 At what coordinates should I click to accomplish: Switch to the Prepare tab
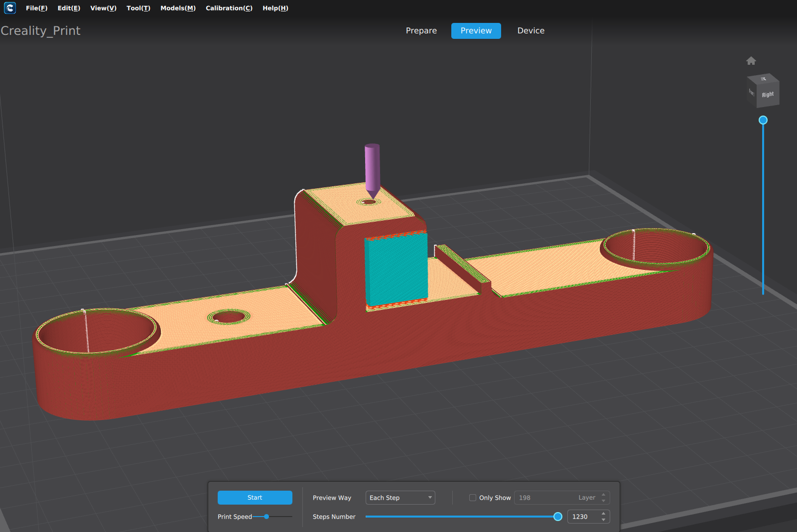(x=421, y=30)
